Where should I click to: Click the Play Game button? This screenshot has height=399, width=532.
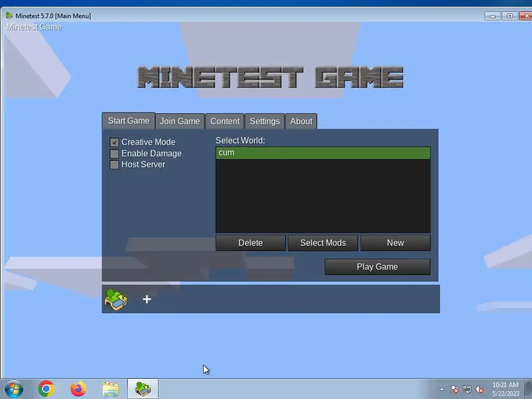click(377, 267)
